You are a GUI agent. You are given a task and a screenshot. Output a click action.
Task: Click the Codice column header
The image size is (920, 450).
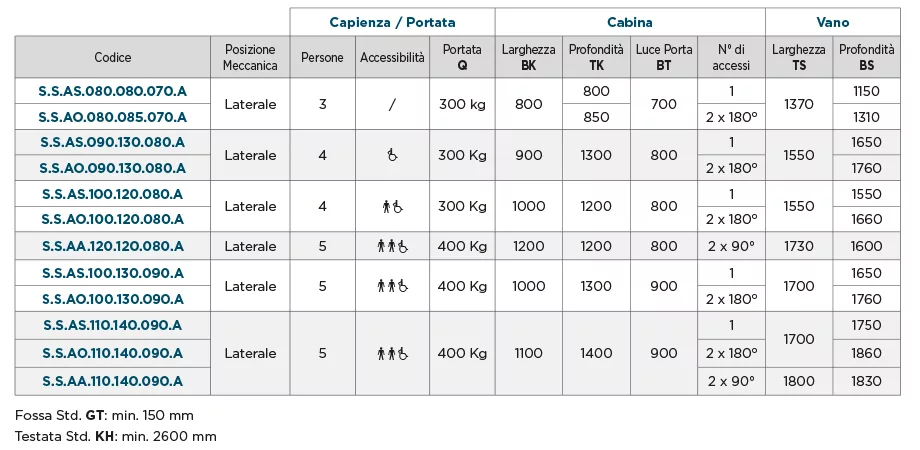(113, 58)
